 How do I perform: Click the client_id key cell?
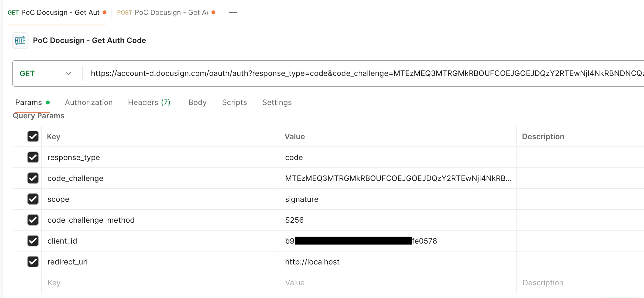tap(160, 241)
